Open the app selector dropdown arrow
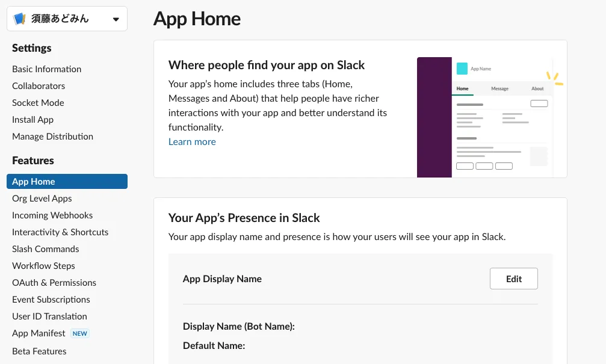This screenshot has height=364, width=606. [x=116, y=19]
